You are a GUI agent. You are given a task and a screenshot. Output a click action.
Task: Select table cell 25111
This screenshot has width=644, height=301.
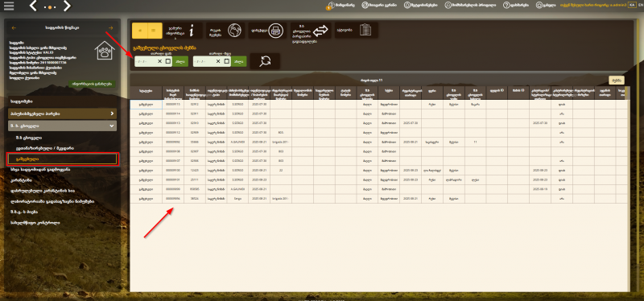[195, 179]
